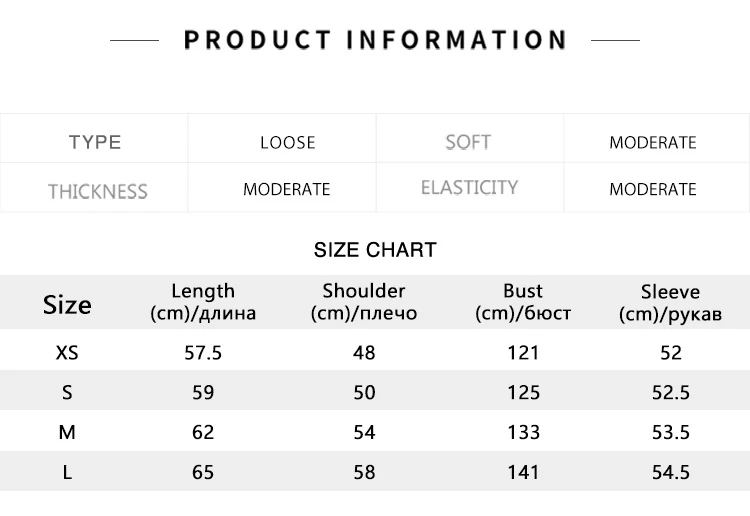Select the TYPE label cell

95,142
